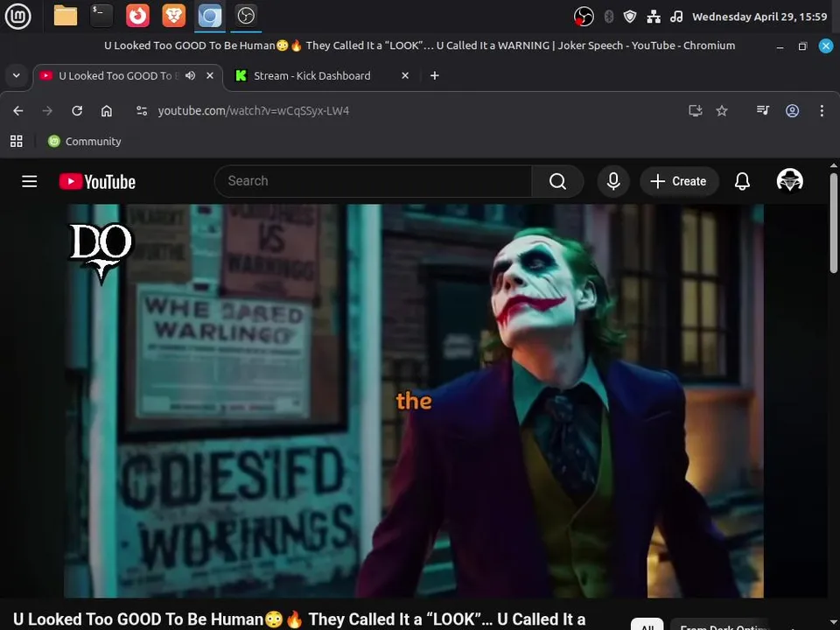Go forward to the next page
The height and width of the screenshot is (630, 840).
point(47,111)
